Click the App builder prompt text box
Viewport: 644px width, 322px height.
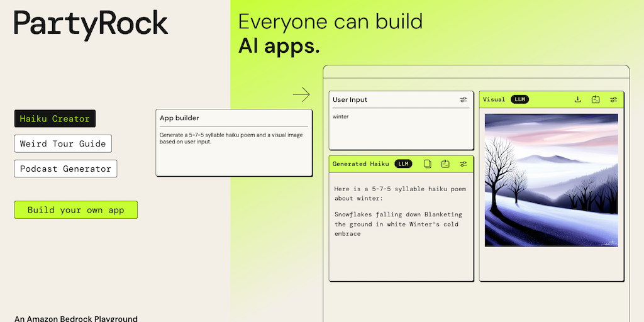[234, 143]
